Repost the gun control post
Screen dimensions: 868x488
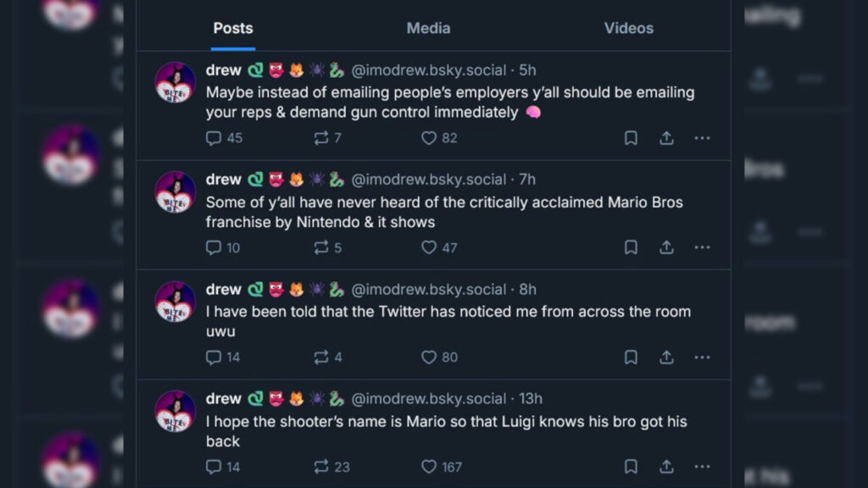coord(321,138)
